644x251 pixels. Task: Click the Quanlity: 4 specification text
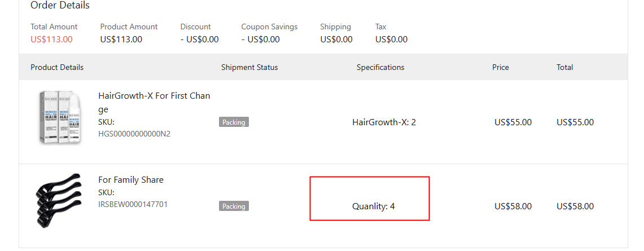point(374,206)
